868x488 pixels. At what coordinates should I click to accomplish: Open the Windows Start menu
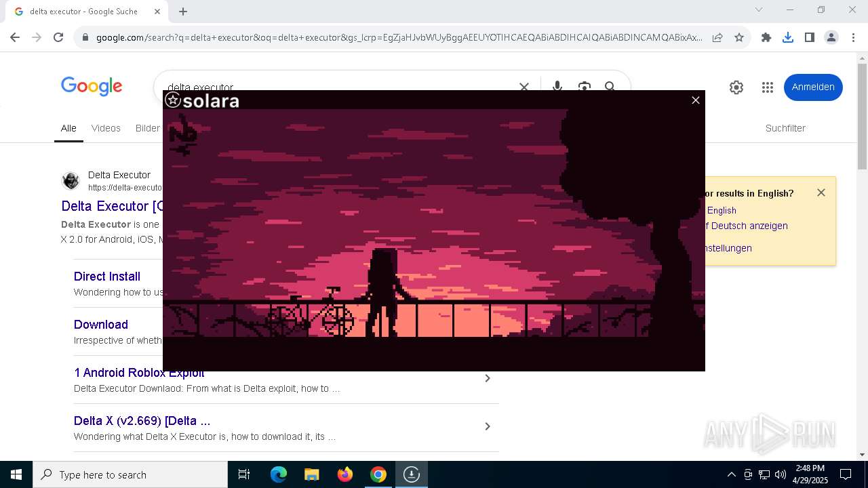(x=16, y=474)
